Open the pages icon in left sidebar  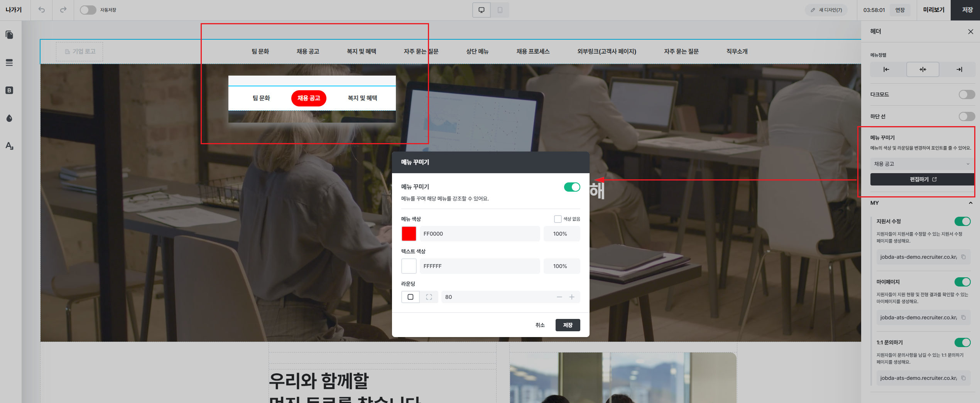pos(10,35)
